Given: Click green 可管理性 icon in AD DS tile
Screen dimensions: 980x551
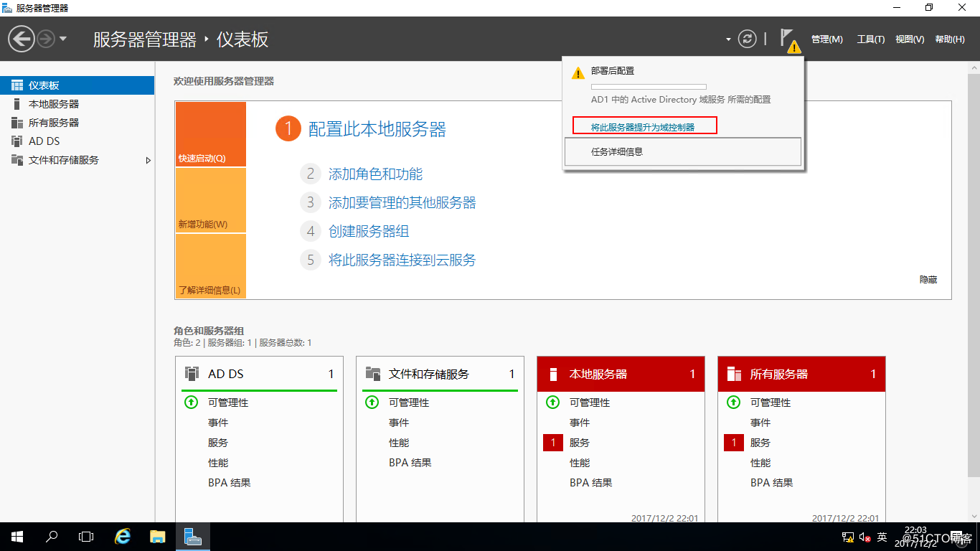Looking at the screenshot, I should coord(191,402).
